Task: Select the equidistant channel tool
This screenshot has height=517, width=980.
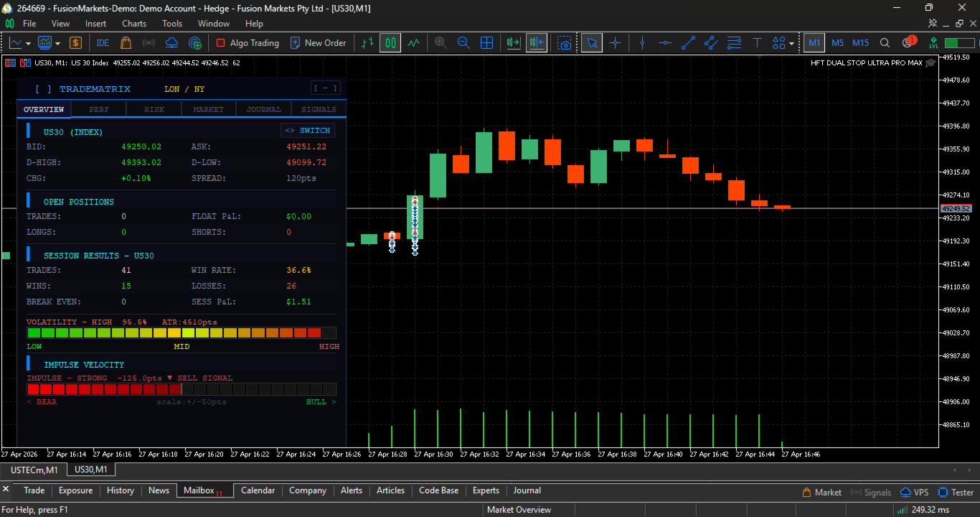Action: coord(711,43)
